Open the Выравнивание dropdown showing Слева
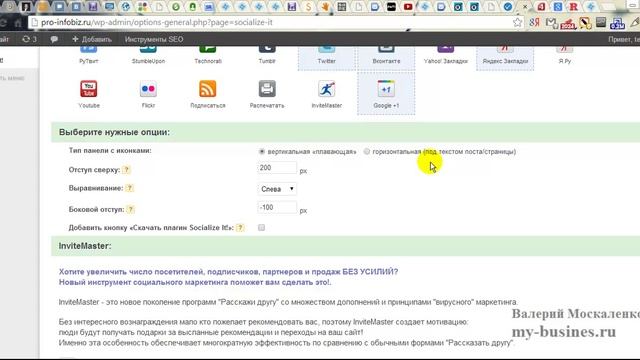The image size is (640, 360). [277, 189]
